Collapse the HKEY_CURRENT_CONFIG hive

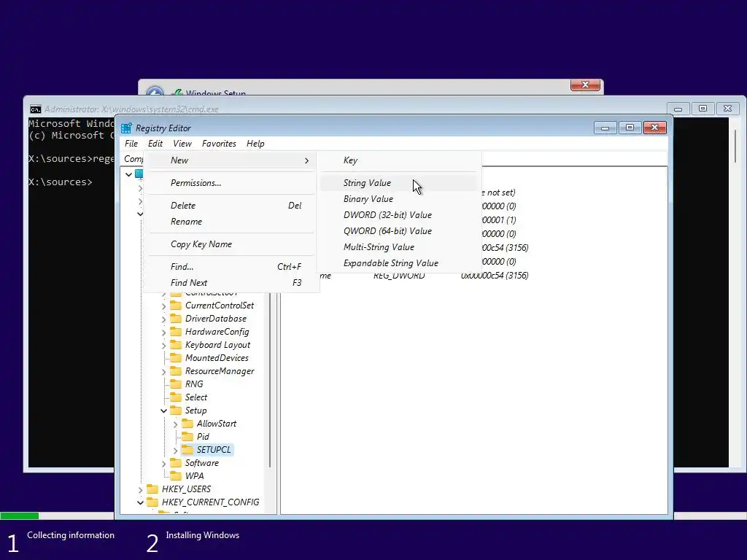pyautogui.click(x=140, y=502)
